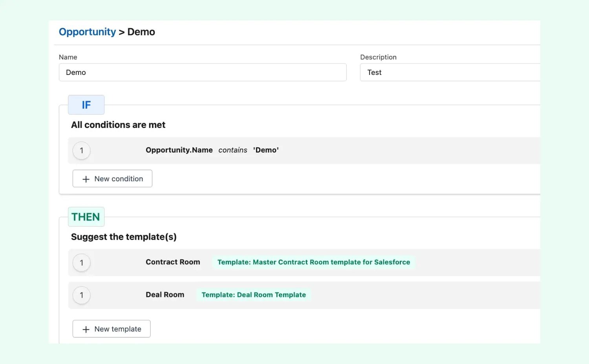Click the number badge of the Deal Room row
This screenshot has width=589, height=364.
click(82, 295)
